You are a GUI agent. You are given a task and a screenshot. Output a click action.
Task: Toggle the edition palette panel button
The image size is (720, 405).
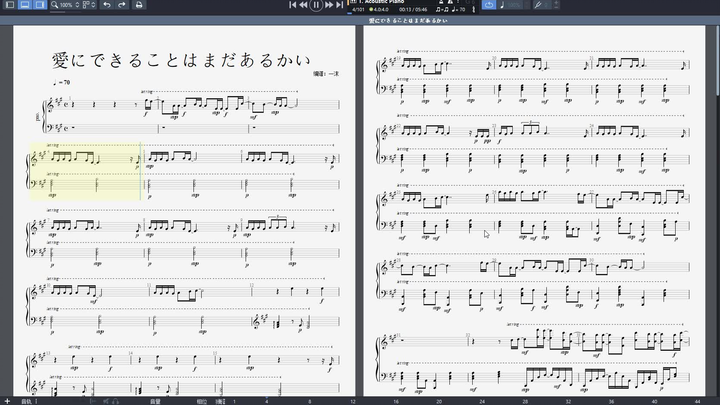(10, 5)
